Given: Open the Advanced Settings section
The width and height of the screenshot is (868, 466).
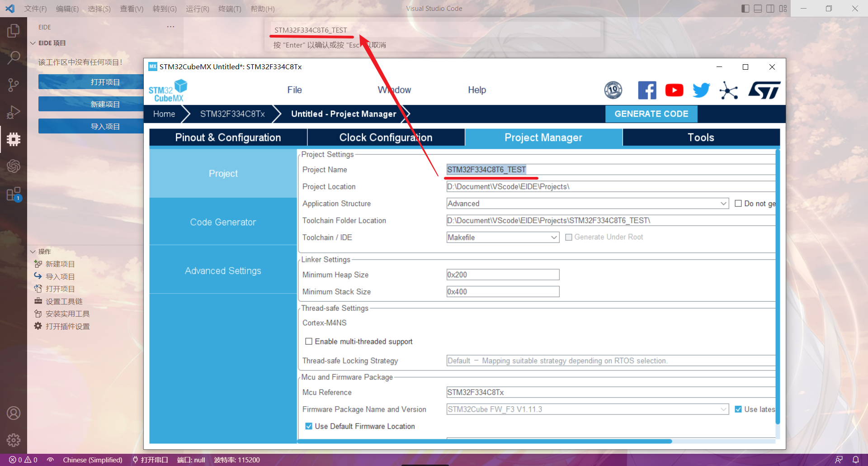Looking at the screenshot, I should tap(223, 271).
